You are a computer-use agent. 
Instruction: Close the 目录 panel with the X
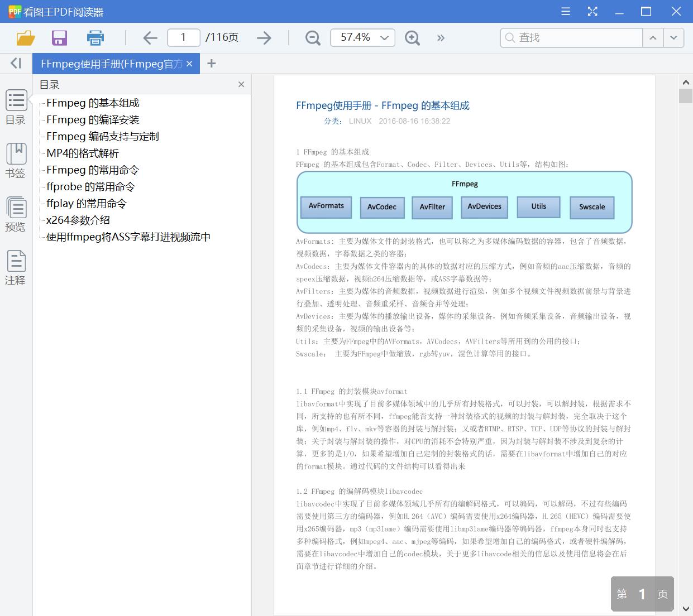tap(241, 84)
